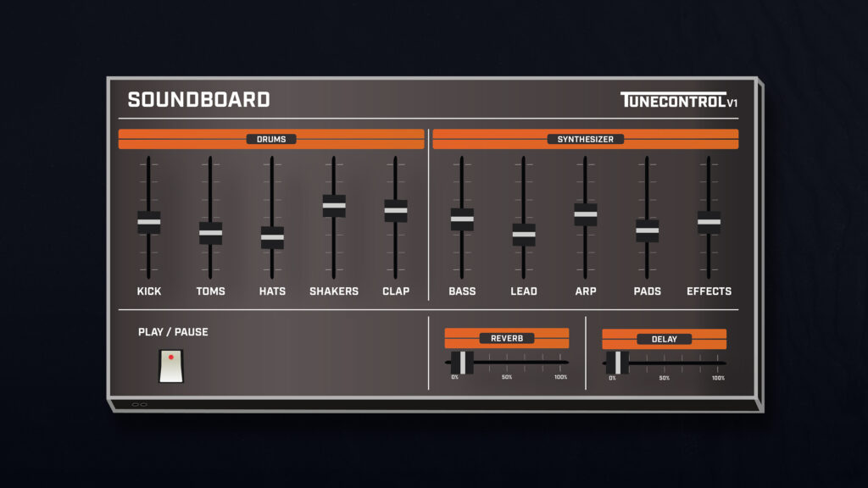This screenshot has width=868, height=488.
Task: Click the Arp fader handle
Action: (x=586, y=214)
